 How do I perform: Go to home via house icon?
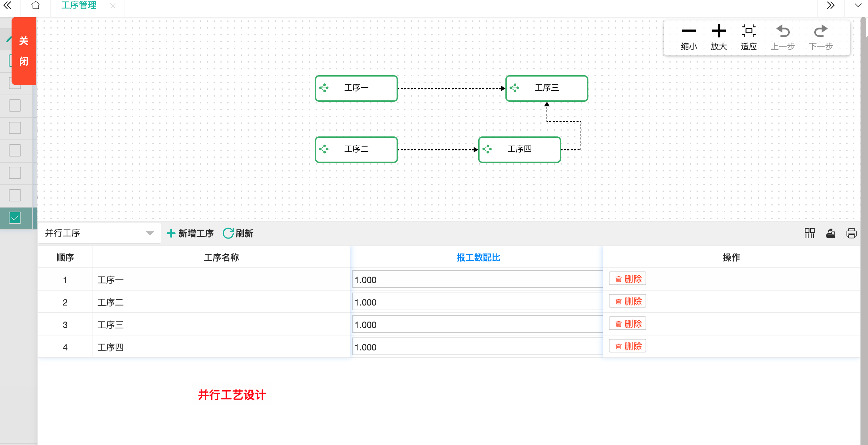(x=36, y=5)
